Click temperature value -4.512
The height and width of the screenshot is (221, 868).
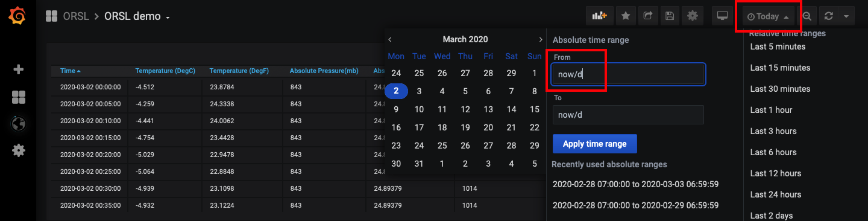point(145,87)
